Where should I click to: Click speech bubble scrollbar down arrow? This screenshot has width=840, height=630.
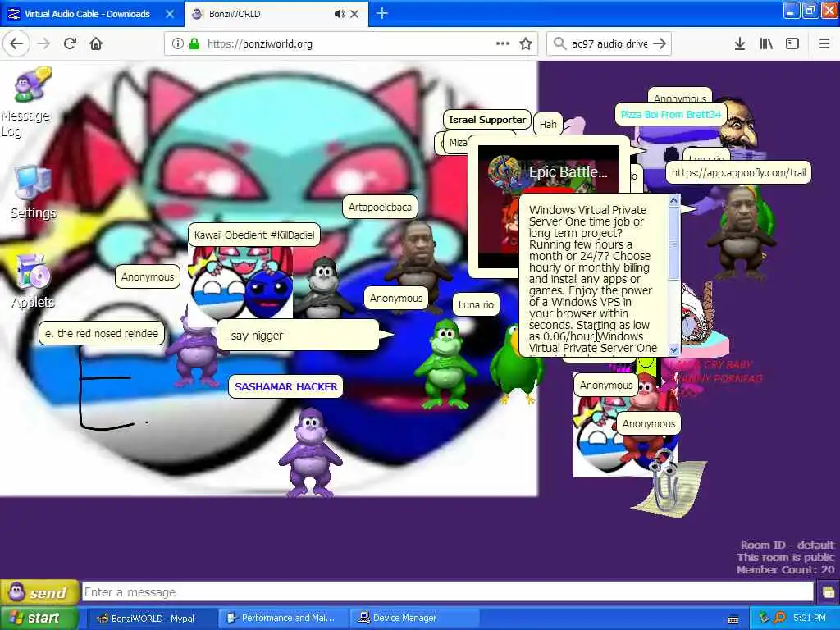pos(674,349)
